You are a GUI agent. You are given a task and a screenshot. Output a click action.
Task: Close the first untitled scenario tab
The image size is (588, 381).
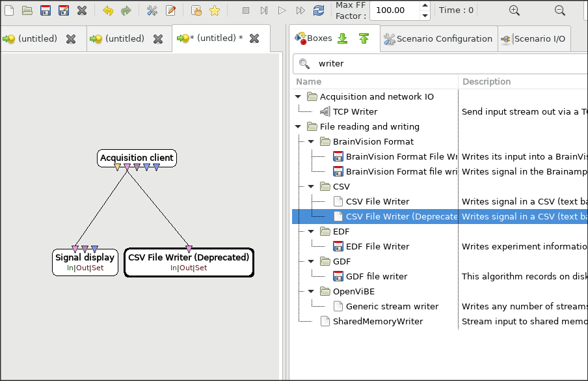[x=71, y=39]
